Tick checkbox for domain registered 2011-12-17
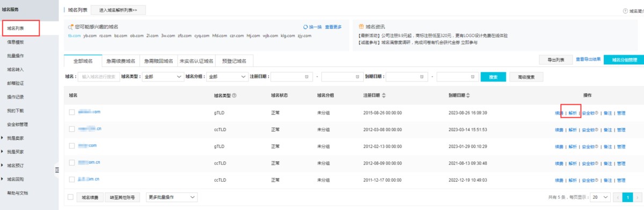Image resolution: width=644 pixels, height=210 pixels. [x=72, y=179]
